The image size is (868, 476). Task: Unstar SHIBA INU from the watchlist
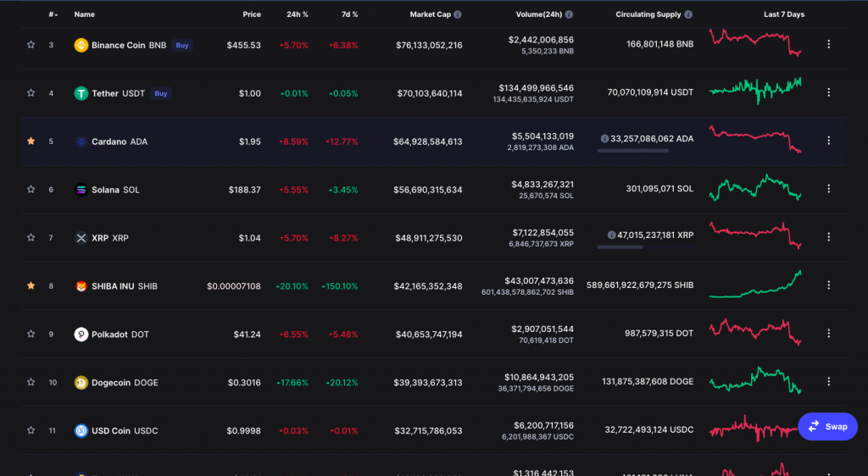31,285
